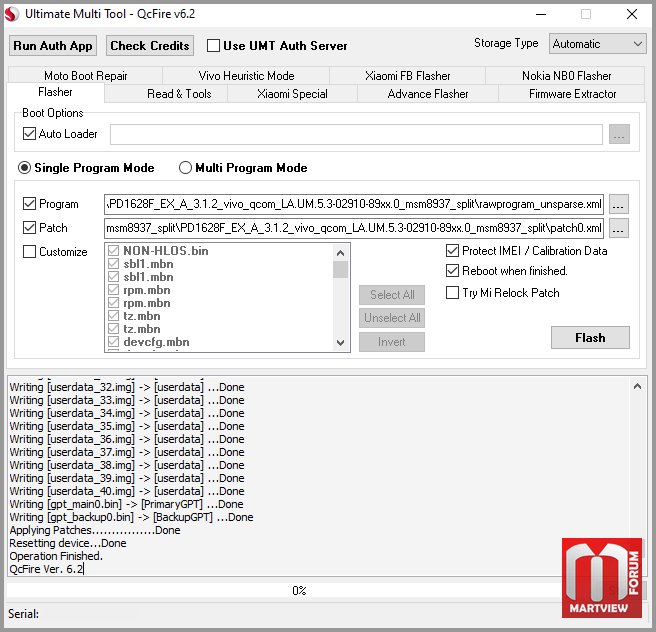
Task: Click log scroll up arrow
Action: (637, 386)
